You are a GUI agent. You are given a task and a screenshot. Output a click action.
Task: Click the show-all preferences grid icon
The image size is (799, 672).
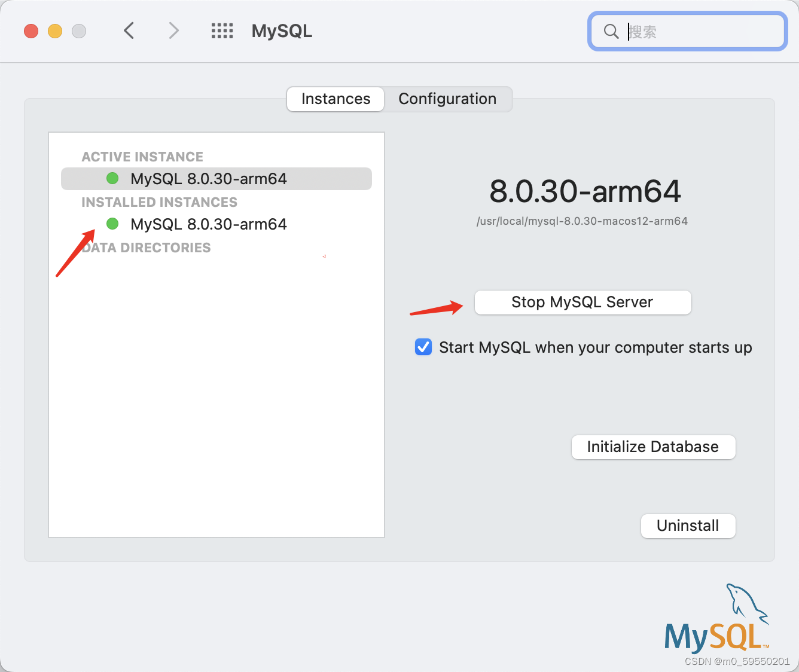[x=222, y=30]
